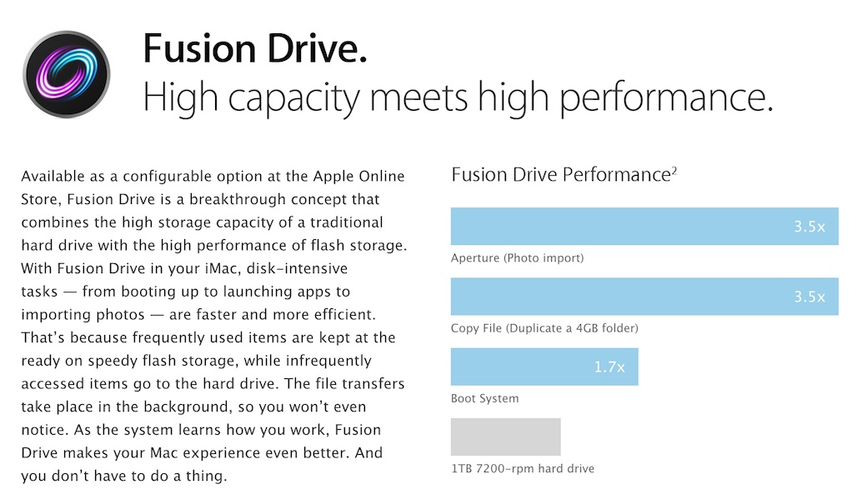This screenshot has width=867, height=504.
Task: Click the 1.7x value on Boot bar
Action: 609,367
